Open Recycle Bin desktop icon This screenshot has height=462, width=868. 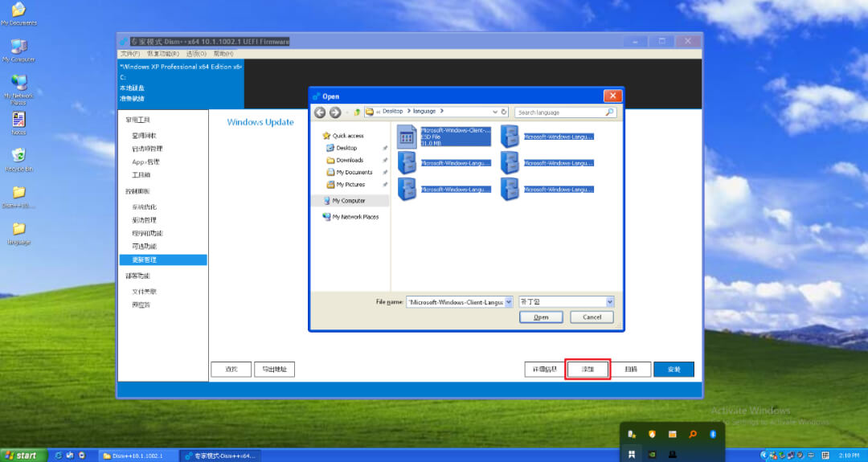[x=18, y=155]
